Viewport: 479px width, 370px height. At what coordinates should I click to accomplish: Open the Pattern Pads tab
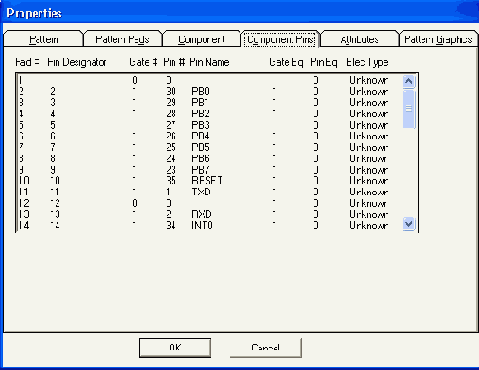(122, 39)
